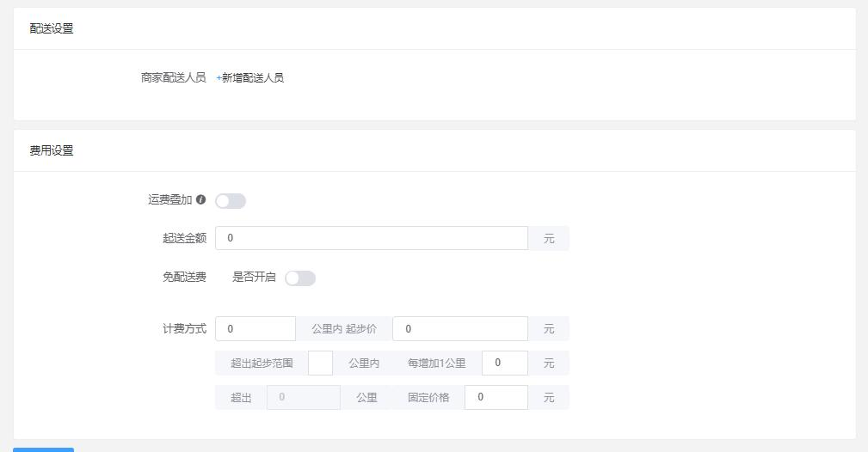Screen dimensions: 868x452
Task: Click the 配送设置 section header
Action: 52,28
